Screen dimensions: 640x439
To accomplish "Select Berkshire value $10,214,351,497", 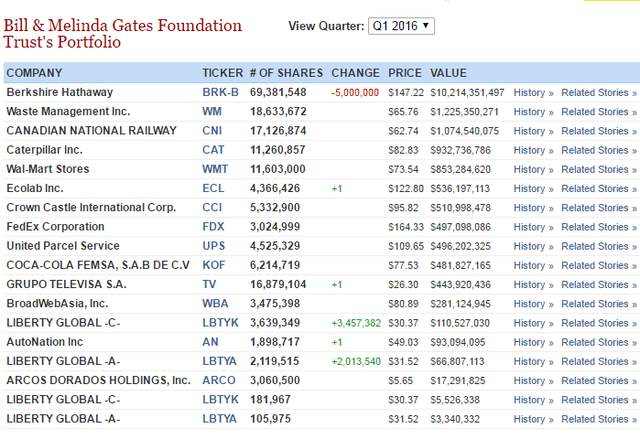I will pyautogui.click(x=467, y=93).
